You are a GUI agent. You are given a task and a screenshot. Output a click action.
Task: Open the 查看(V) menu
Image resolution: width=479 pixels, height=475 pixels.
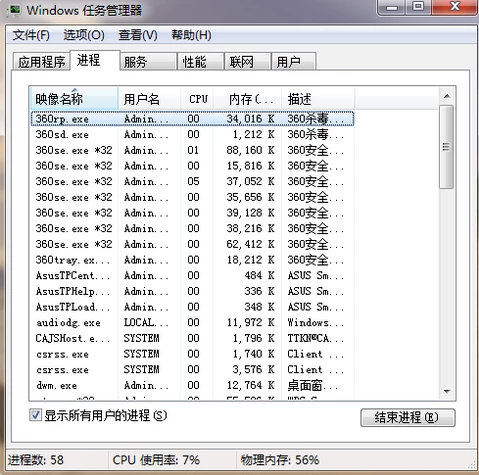[138, 35]
